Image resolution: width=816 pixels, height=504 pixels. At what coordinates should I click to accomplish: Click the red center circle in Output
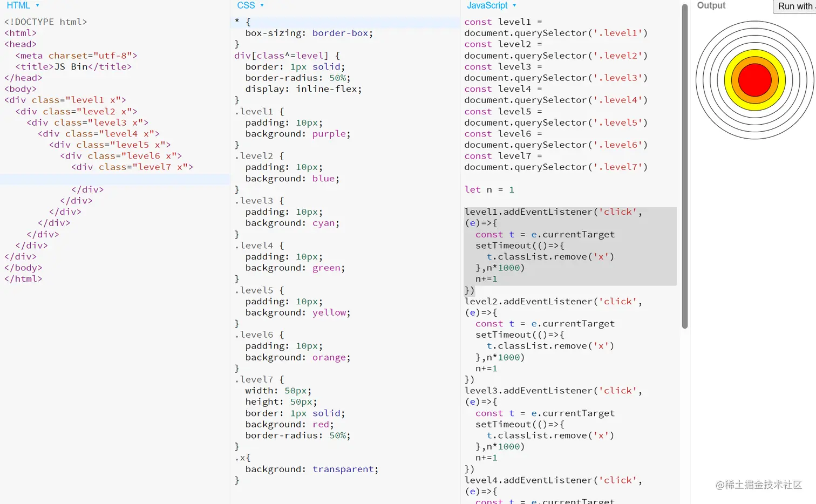coord(754,80)
